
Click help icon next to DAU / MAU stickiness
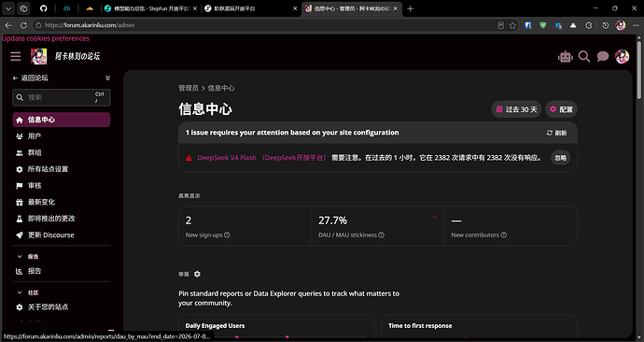(381, 235)
